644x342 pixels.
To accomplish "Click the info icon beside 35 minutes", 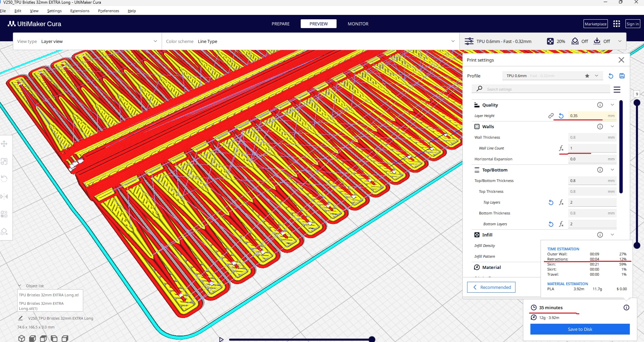I will point(626,307).
